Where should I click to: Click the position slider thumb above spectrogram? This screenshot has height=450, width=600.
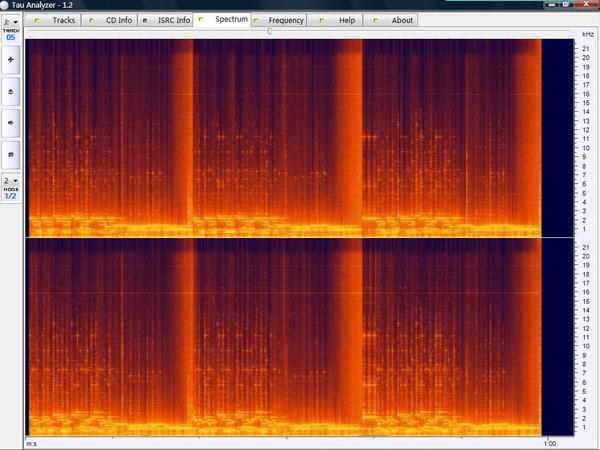point(269,31)
